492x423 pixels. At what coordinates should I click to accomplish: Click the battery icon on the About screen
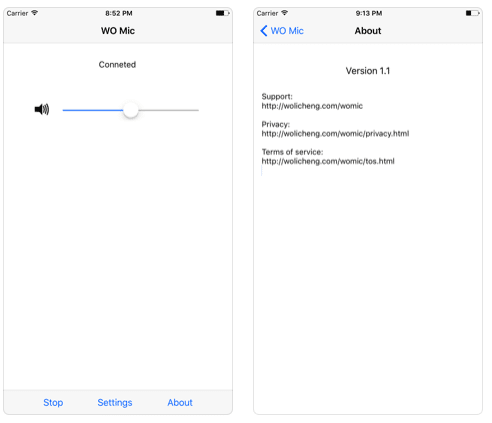(x=472, y=13)
